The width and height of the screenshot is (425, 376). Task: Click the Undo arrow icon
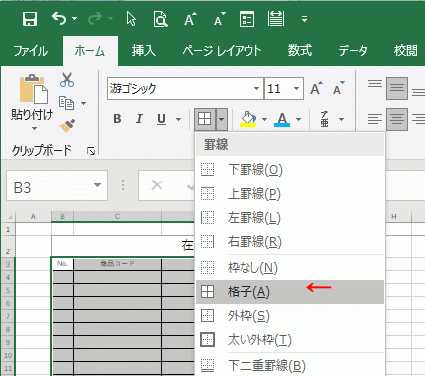click(x=60, y=19)
